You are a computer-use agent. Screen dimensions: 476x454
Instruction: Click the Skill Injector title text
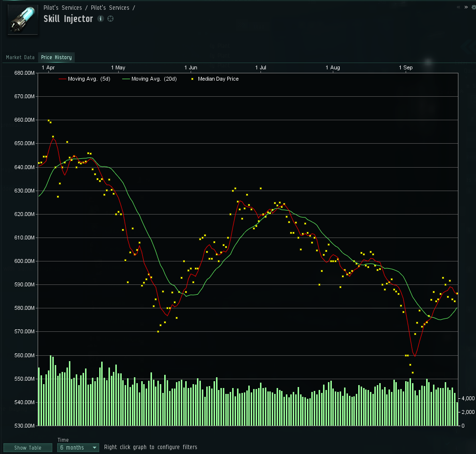tap(68, 19)
